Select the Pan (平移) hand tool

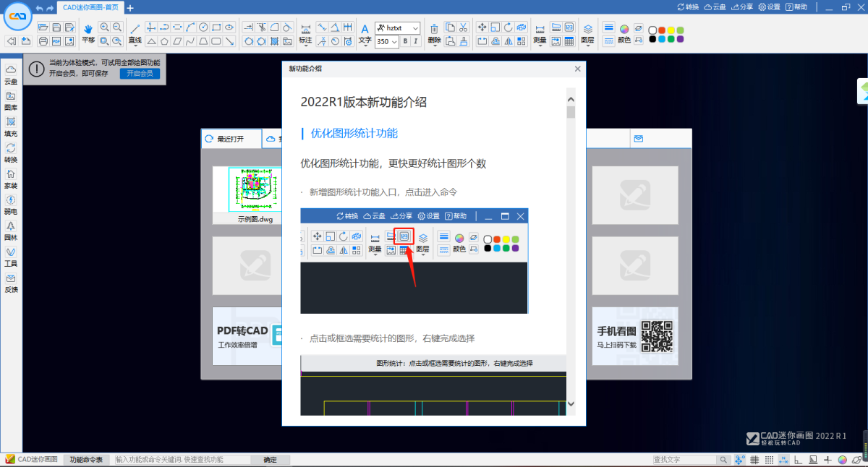88,29
